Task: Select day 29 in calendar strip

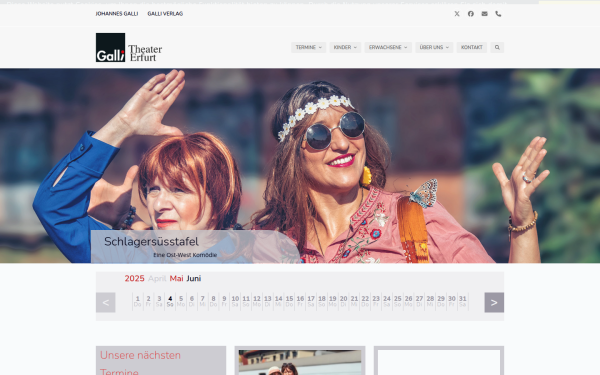Action: (x=441, y=301)
